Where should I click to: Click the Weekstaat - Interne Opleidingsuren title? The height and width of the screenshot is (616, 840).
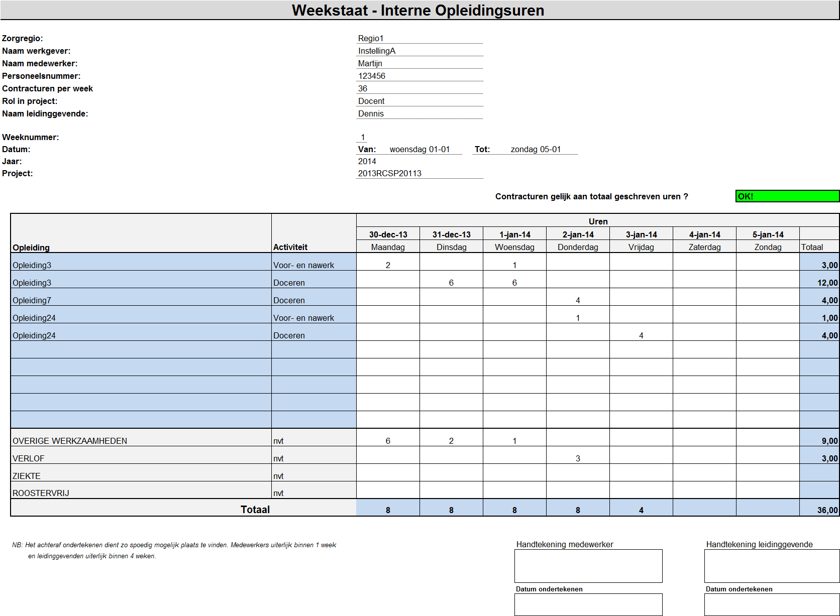pyautogui.click(x=418, y=10)
